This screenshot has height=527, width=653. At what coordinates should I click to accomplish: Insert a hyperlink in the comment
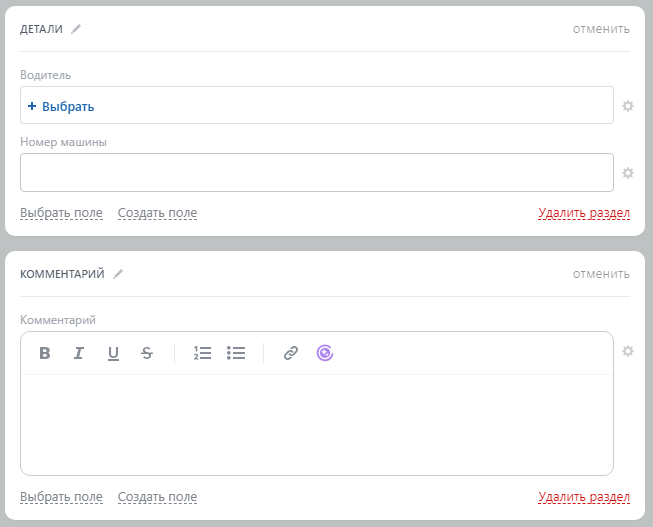click(291, 353)
